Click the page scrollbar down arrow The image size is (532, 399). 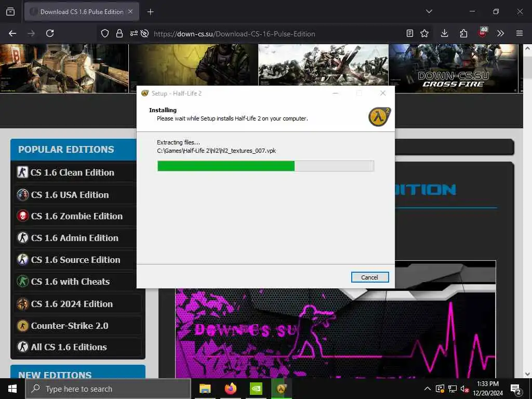[527, 374]
